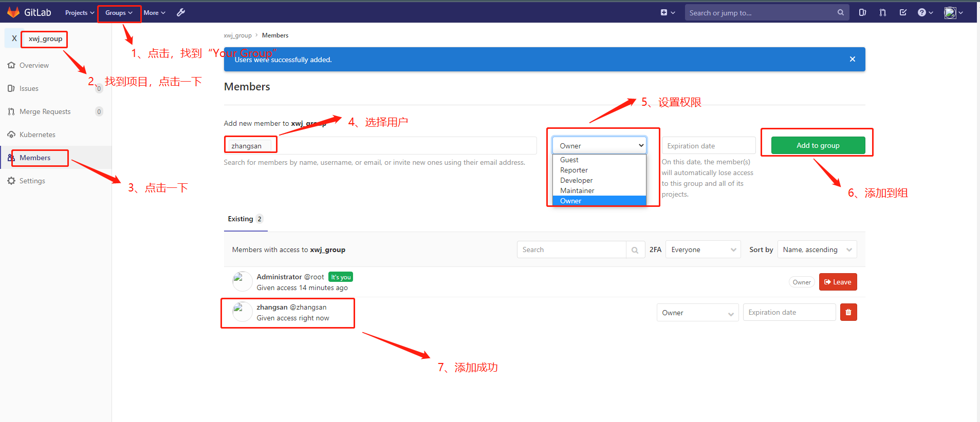Click the Administrator avatar image
Screen dimensions: 980x422
242,281
